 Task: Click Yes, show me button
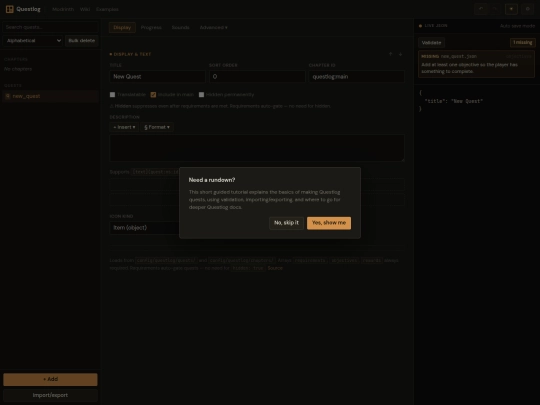pos(329,223)
